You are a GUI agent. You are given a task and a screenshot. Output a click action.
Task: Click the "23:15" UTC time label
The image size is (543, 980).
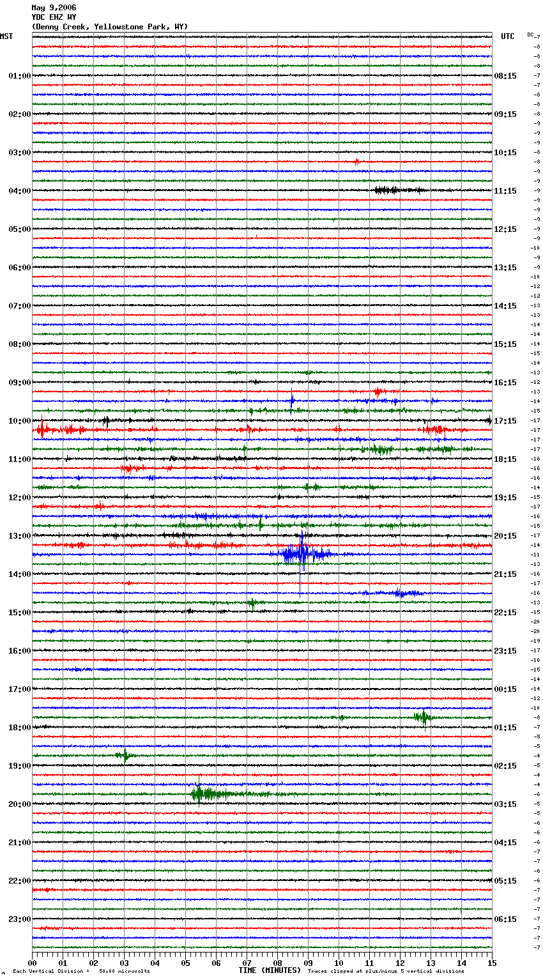(x=505, y=651)
